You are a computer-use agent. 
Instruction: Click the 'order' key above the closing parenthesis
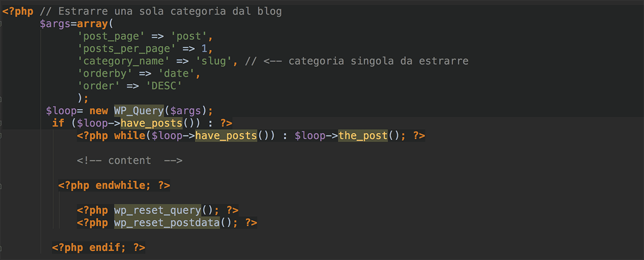[99, 86]
